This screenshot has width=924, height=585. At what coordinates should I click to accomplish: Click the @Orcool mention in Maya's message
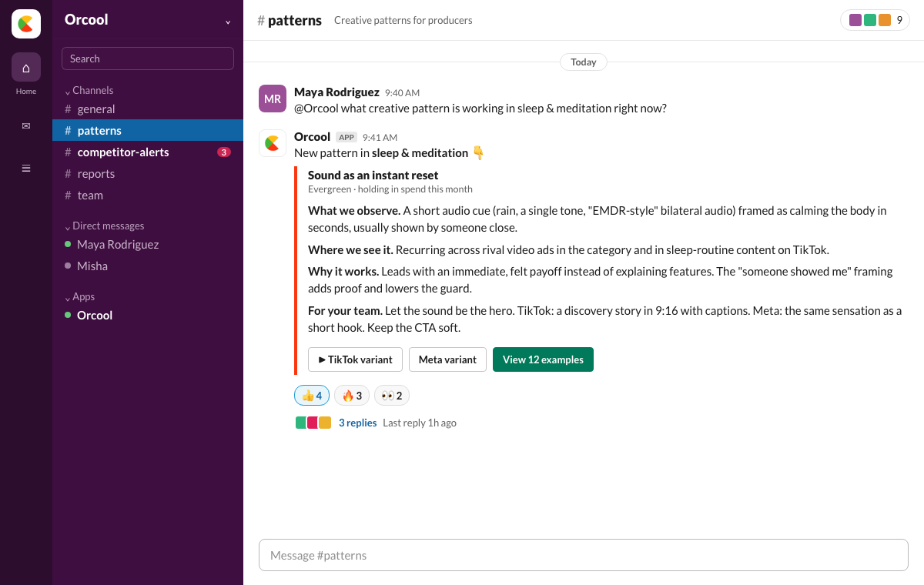pos(316,109)
